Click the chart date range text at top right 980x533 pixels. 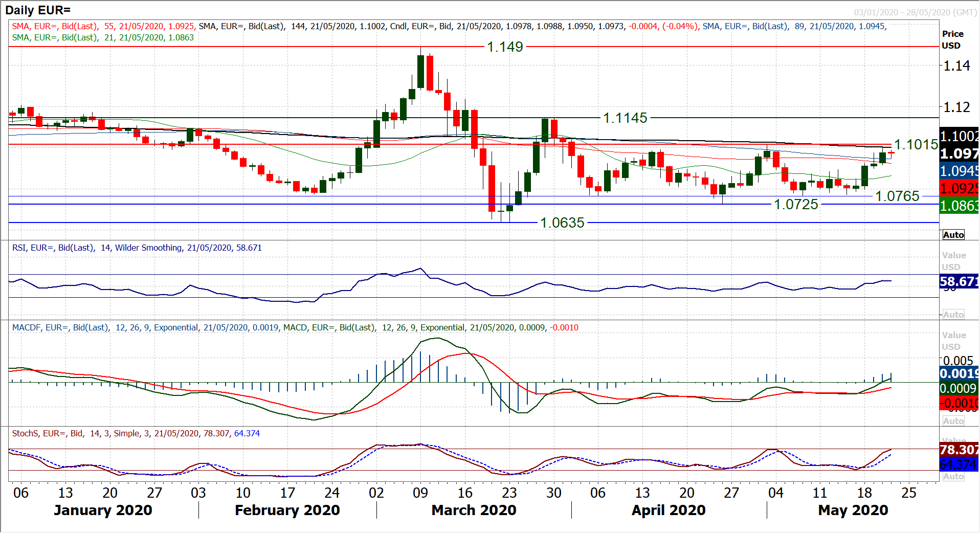pyautogui.click(x=915, y=12)
